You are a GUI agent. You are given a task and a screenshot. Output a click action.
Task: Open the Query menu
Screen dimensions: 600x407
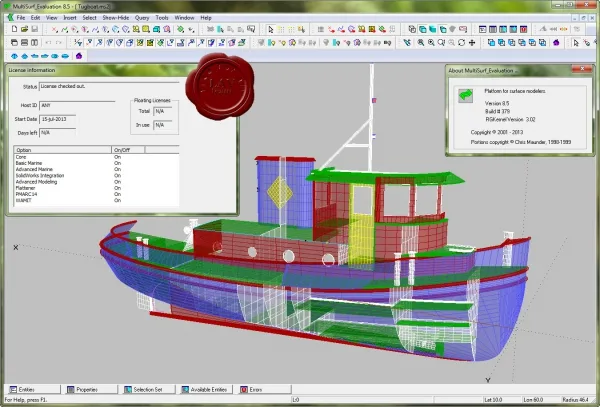pyautogui.click(x=142, y=18)
